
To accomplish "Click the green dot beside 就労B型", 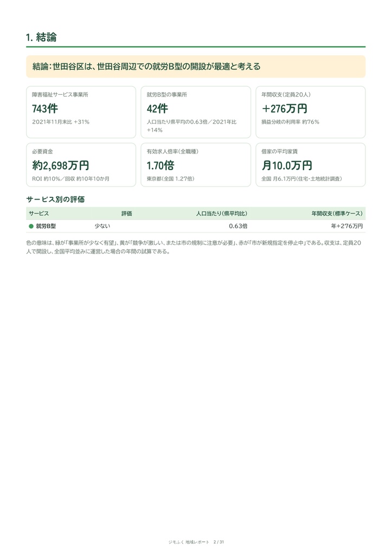I will click(x=31, y=226).
